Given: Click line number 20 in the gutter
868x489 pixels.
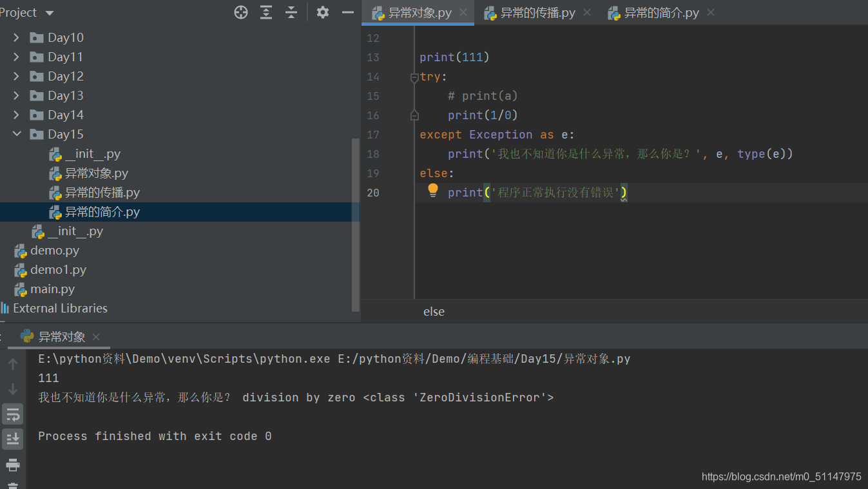Looking at the screenshot, I should pos(373,193).
